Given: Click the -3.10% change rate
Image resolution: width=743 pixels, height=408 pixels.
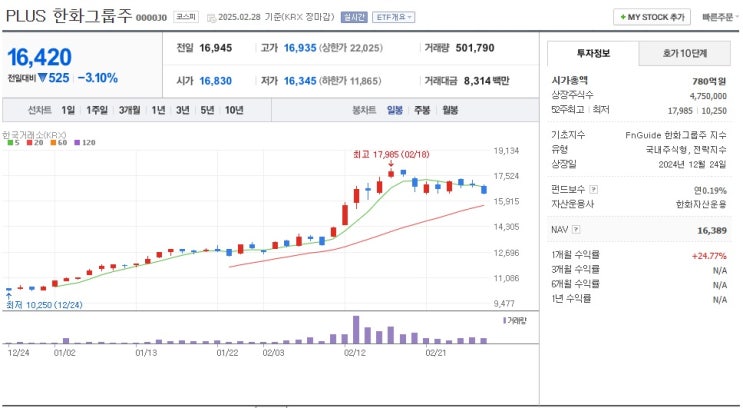Looking at the screenshot, I should point(98,78).
